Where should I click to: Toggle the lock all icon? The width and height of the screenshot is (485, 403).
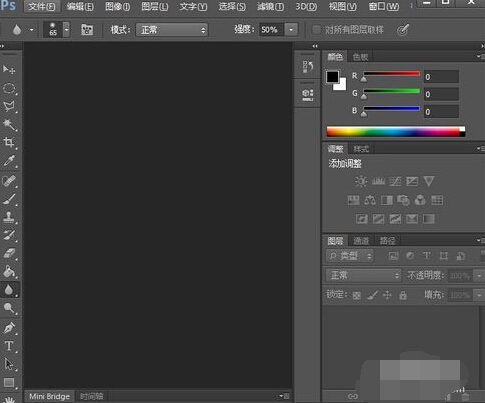(403, 295)
